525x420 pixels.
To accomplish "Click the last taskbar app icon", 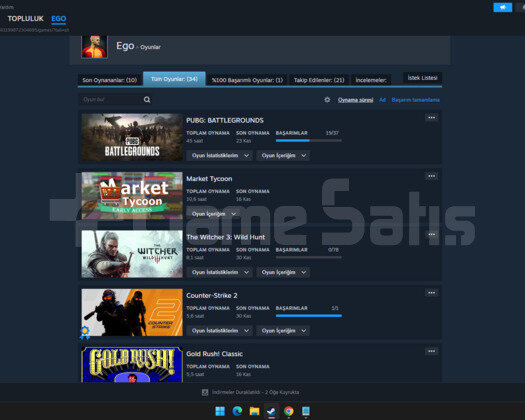I will coord(306,411).
